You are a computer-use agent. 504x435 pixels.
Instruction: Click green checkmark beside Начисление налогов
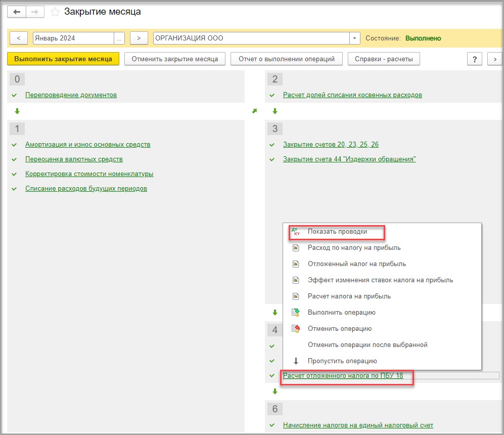point(272,425)
